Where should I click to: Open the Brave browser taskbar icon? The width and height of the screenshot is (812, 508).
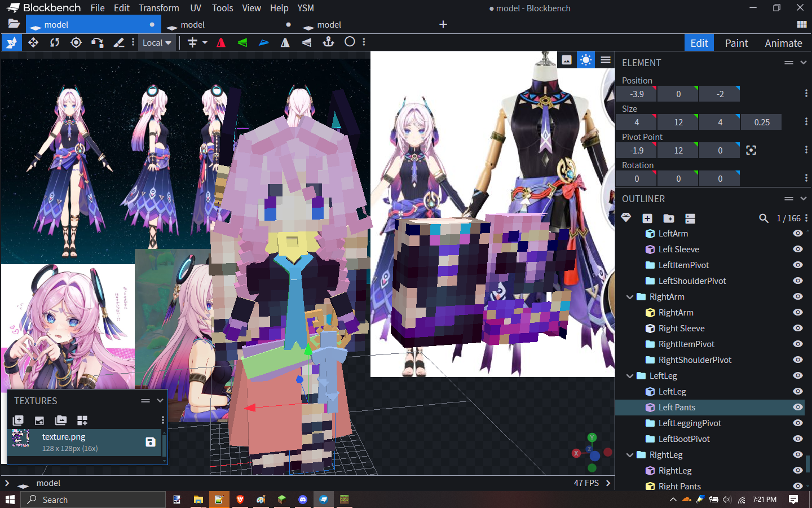(240, 500)
